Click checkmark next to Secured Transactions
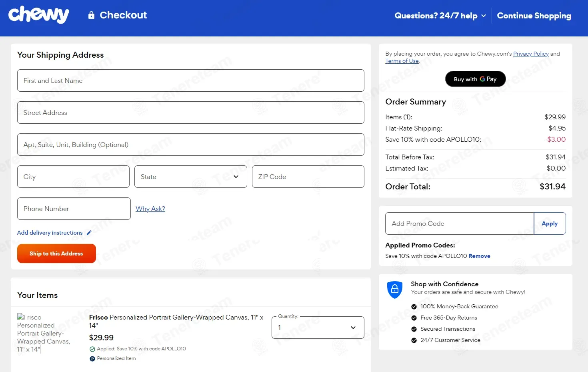 (414, 329)
